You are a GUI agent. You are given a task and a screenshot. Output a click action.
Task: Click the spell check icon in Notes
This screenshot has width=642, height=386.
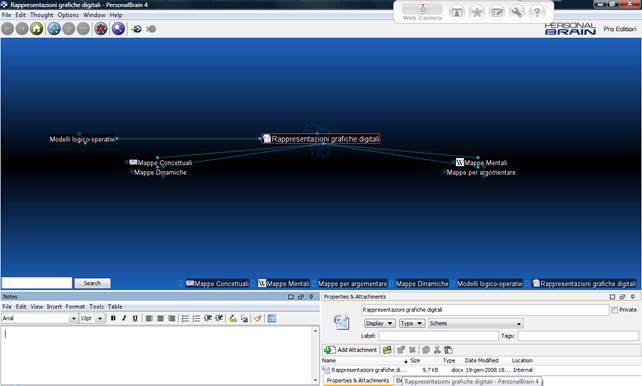[x=258, y=318]
